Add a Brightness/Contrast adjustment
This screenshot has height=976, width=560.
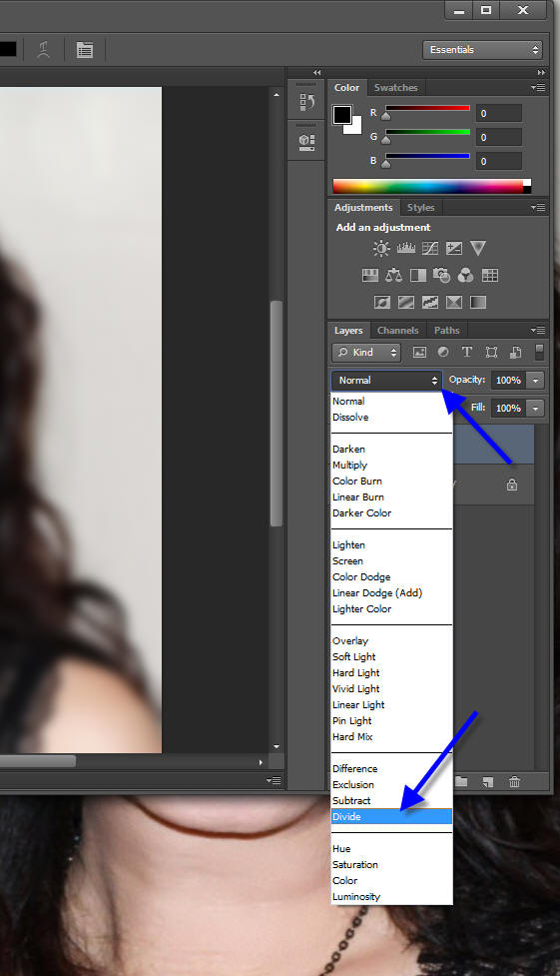(381, 249)
